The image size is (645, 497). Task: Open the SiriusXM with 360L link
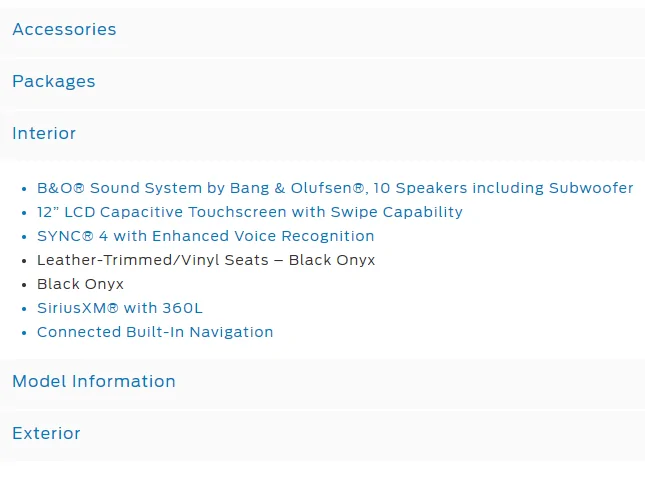tap(120, 308)
